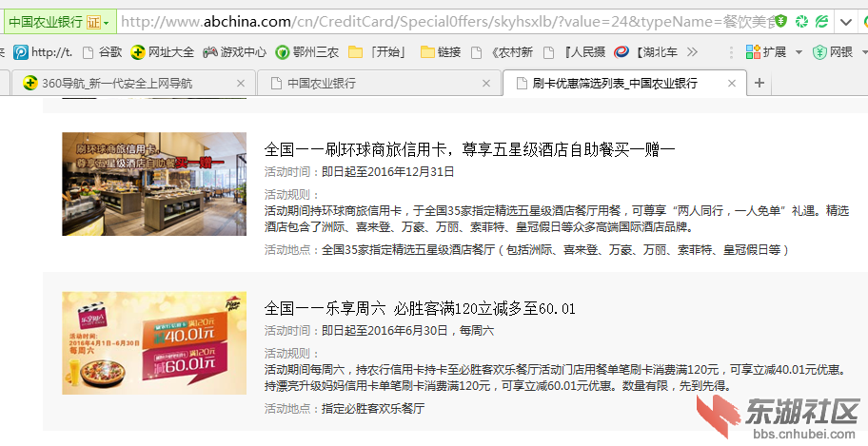The height and width of the screenshot is (446, 868).
Task: Focus the abchina.com URL address field
Action: point(445,22)
